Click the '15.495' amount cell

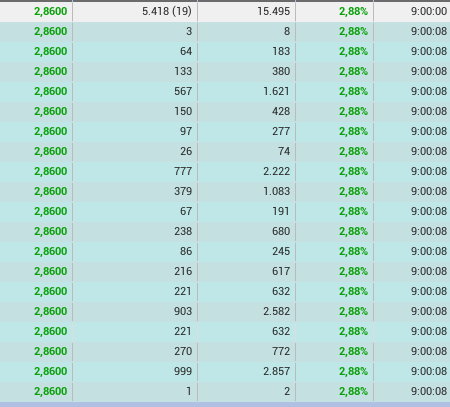[x=246, y=12]
